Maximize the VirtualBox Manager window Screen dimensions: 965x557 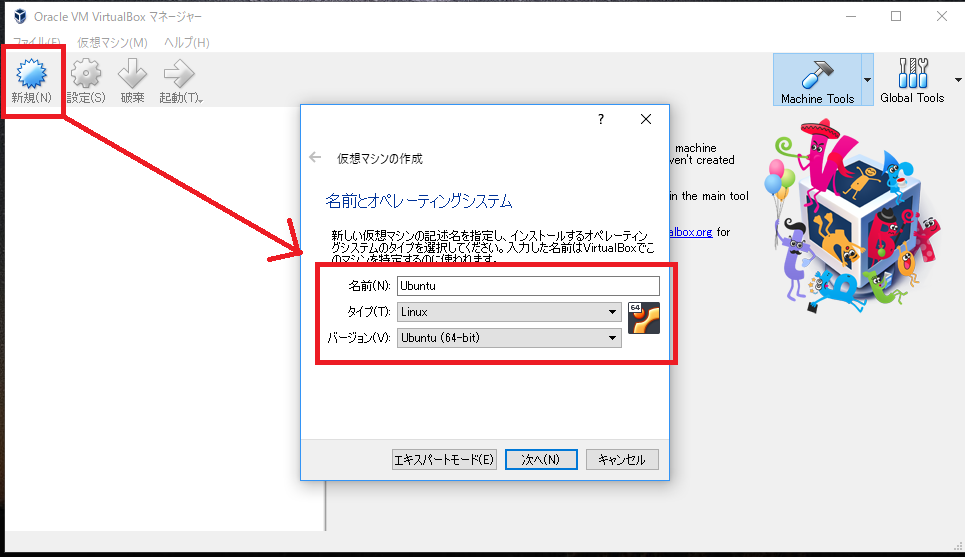click(x=896, y=17)
